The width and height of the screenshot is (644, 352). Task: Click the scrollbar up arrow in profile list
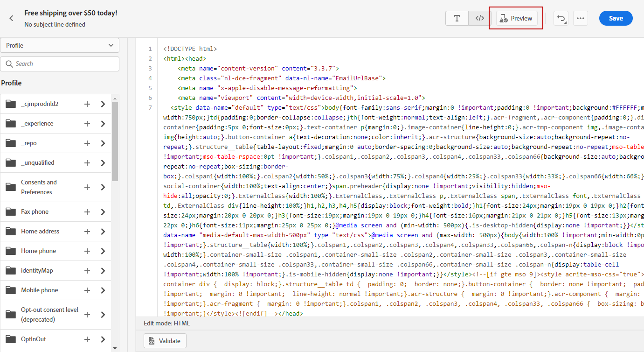115,98
